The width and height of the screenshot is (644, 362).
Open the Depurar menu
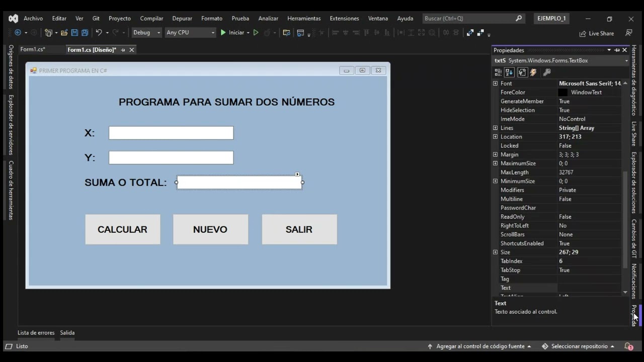182,19
